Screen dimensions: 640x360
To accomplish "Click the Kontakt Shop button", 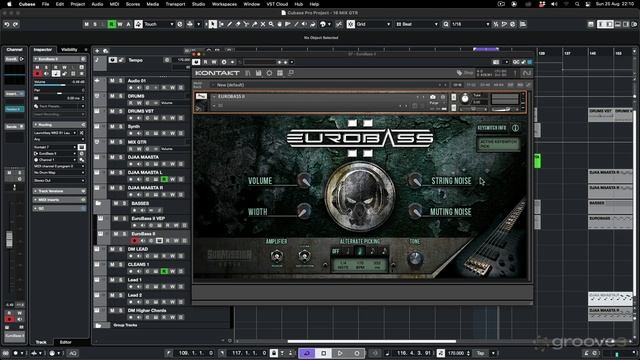I will pos(465,73).
